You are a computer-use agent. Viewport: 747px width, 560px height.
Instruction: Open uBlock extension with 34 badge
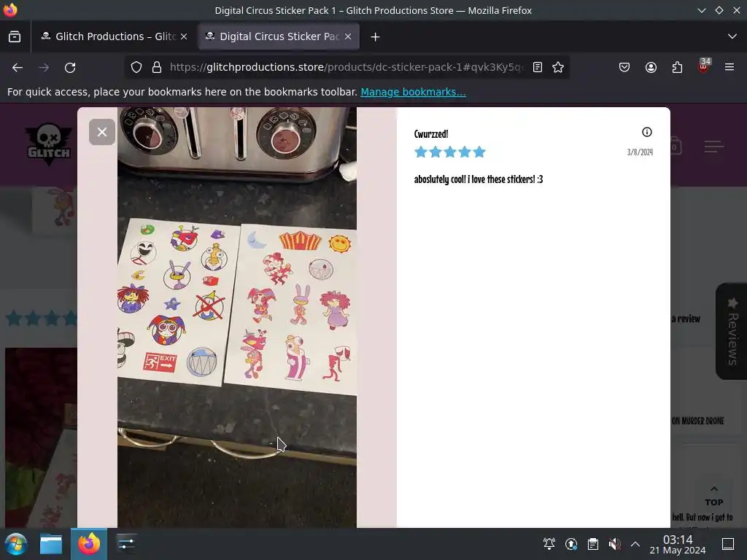click(704, 66)
